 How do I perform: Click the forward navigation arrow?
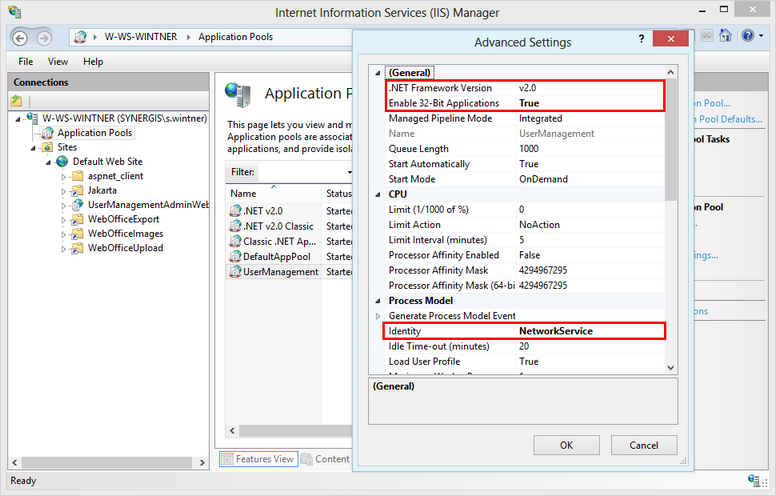click(44, 38)
